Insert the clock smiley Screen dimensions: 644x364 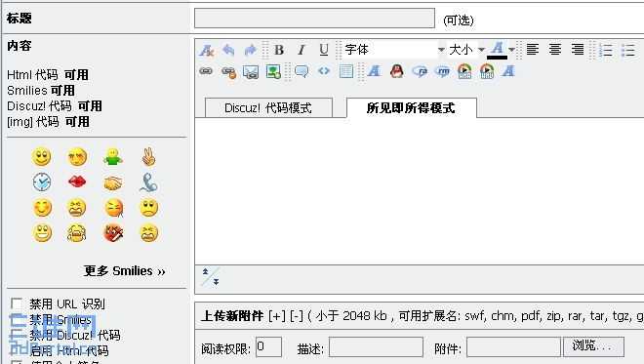42,182
